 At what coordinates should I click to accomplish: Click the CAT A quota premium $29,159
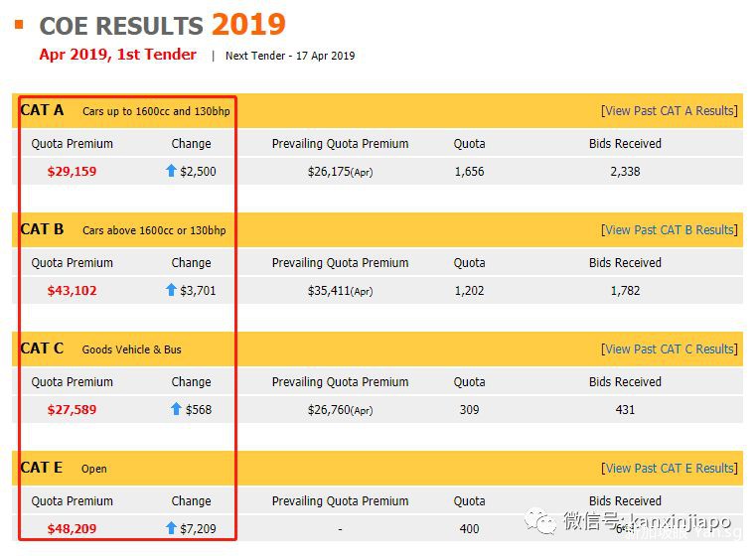[x=72, y=171]
